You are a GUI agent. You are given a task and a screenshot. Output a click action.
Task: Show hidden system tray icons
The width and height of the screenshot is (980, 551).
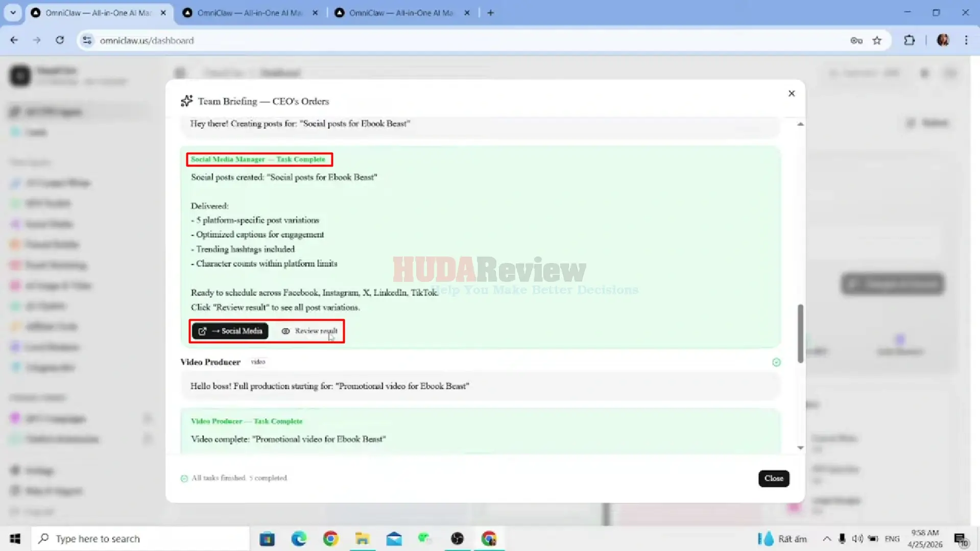coord(826,539)
